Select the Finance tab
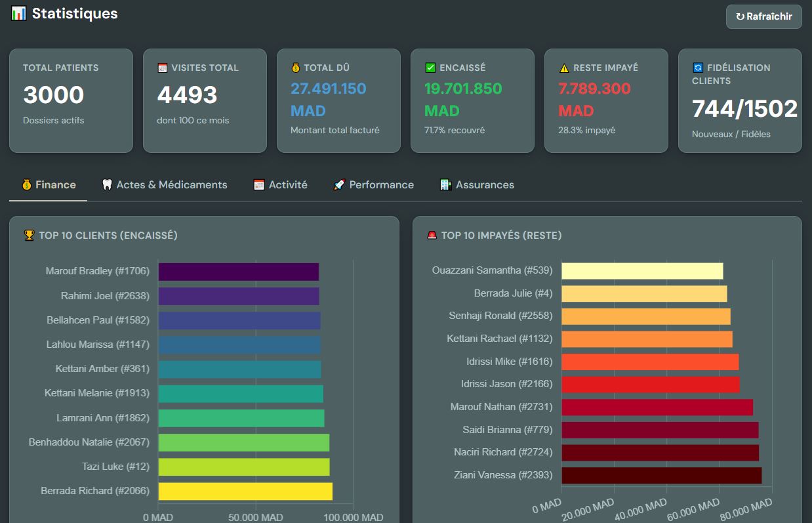Image resolution: width=812 pixels, height=523 pixels. pyautogui.click(x=49, y=185)
